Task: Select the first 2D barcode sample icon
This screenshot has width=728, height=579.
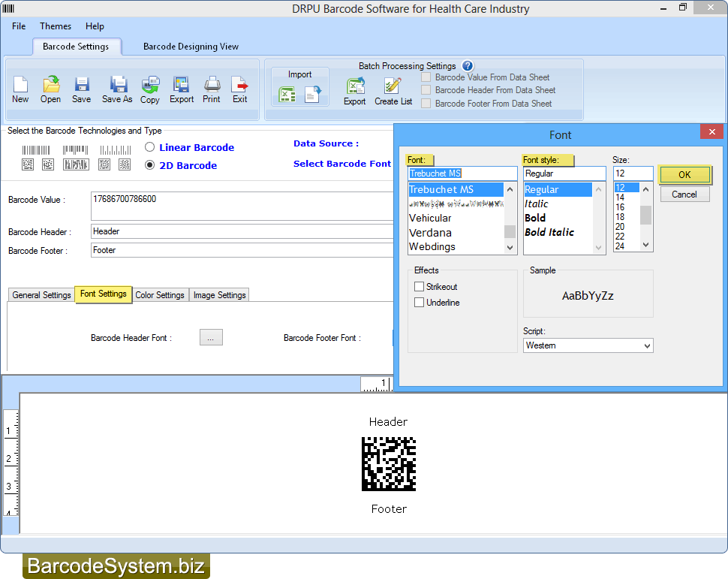Action: (x=28, y=164)
